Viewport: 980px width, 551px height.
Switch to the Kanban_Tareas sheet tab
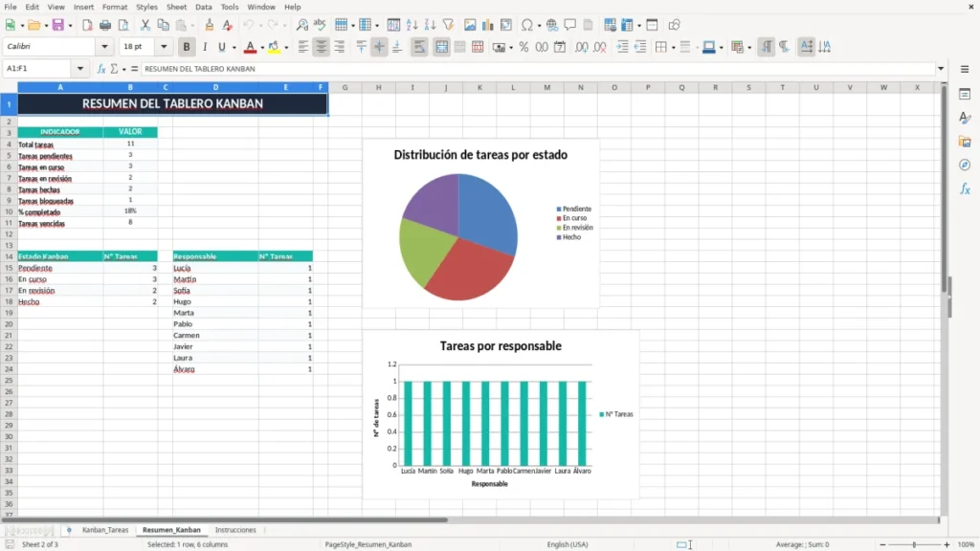tap(105, 530)
